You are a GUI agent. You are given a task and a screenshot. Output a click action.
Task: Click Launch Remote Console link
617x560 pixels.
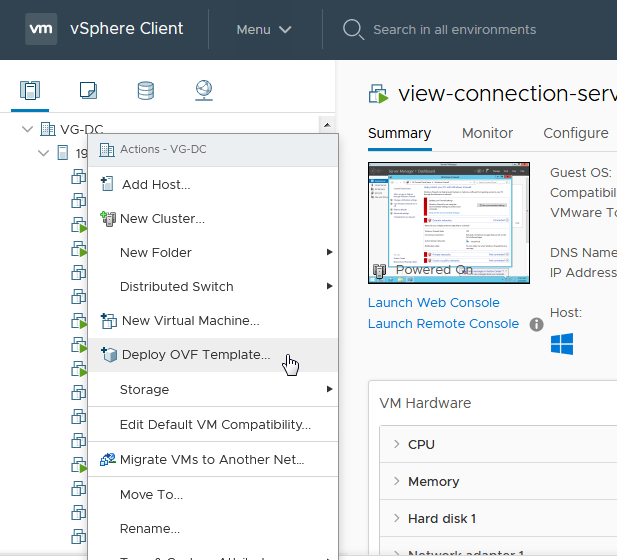443,323
